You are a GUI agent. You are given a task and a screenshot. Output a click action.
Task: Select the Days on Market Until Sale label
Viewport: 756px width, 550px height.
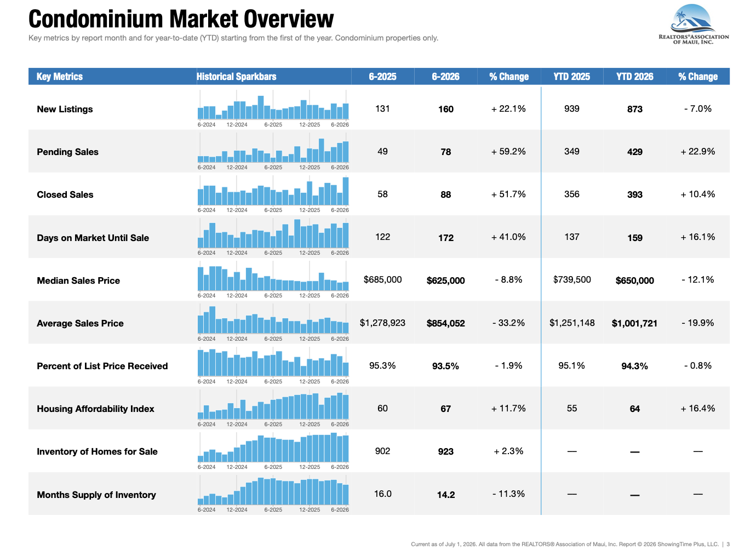(93, 238)
